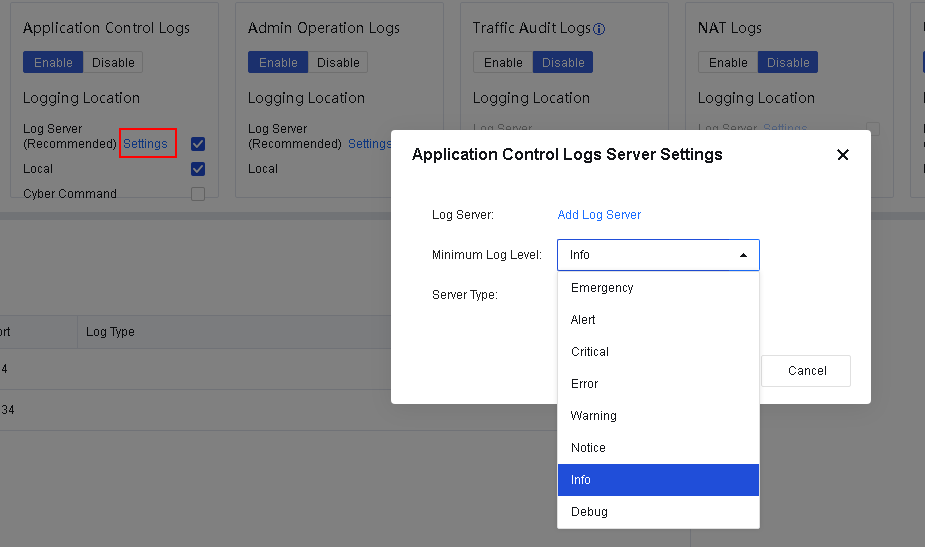Select the highlighted Info log level
925x547 pixels.
581,480
